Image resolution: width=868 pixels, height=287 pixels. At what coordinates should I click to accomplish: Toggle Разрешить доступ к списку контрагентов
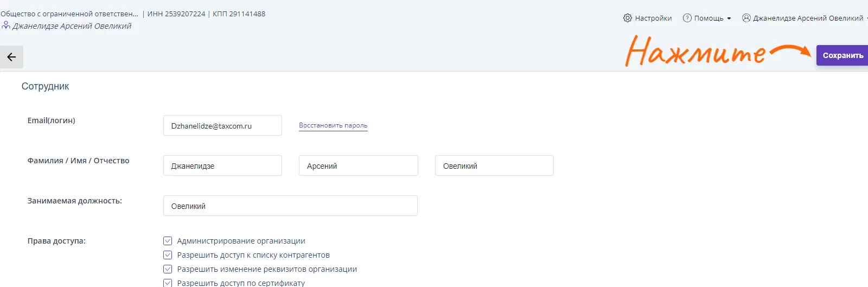[x=168, y=255]
